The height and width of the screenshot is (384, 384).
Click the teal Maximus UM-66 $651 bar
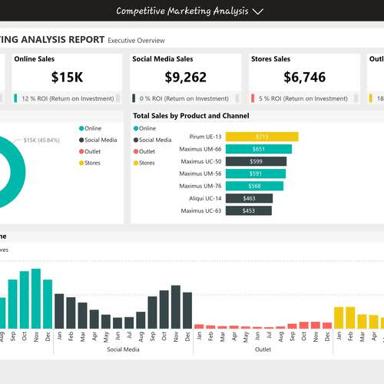click(259, 149)
